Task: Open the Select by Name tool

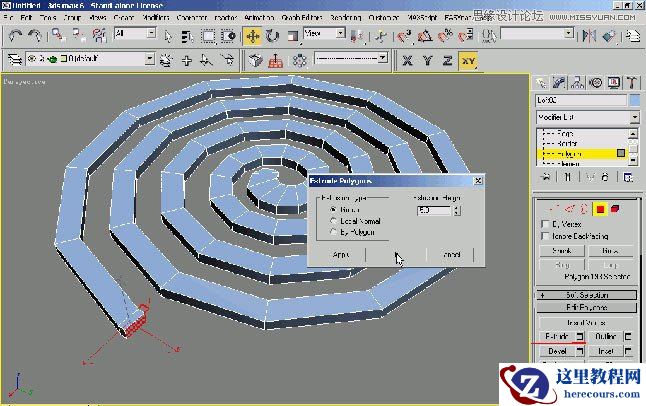Action: 187,36
